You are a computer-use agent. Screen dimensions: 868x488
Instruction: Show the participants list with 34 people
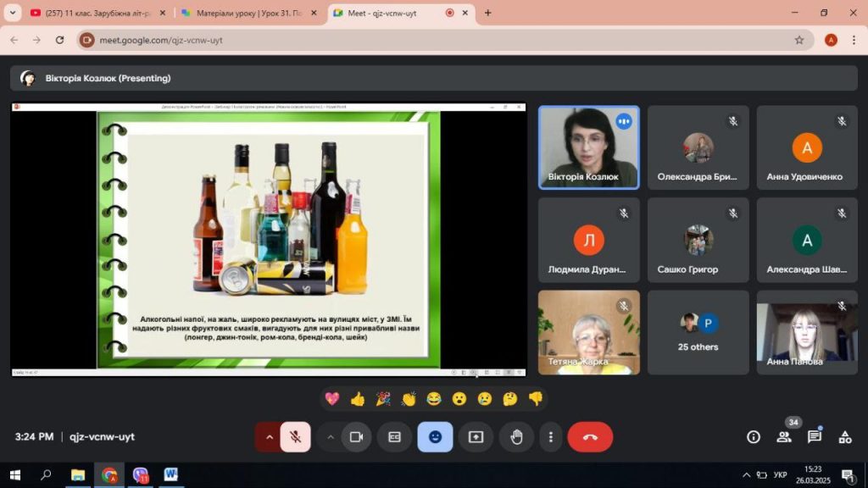click(783, 437)
